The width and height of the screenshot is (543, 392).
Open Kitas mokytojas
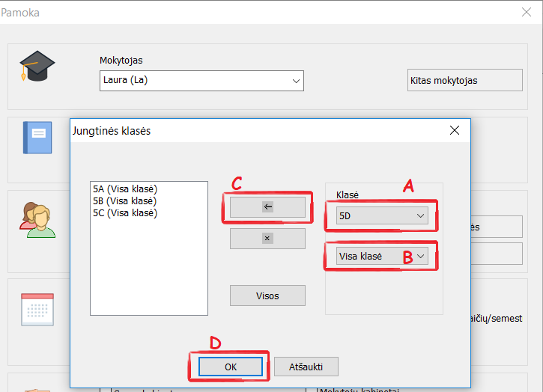click(x=464, y=81)
